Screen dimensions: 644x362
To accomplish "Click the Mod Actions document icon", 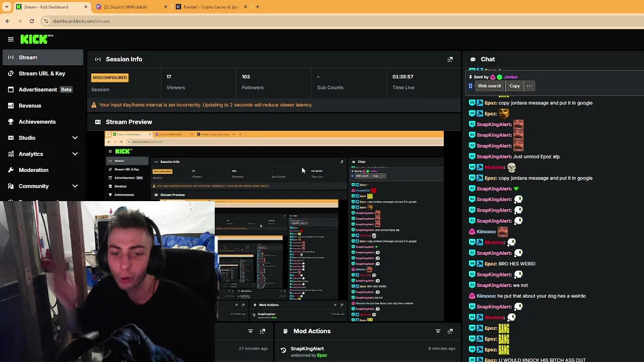I will (285, 331).
